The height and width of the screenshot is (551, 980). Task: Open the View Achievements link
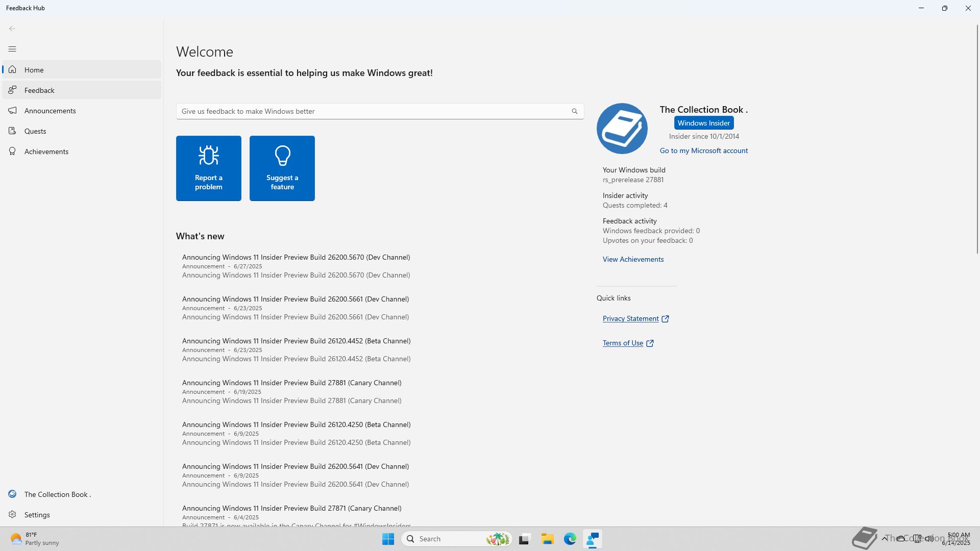click(633, 259)
